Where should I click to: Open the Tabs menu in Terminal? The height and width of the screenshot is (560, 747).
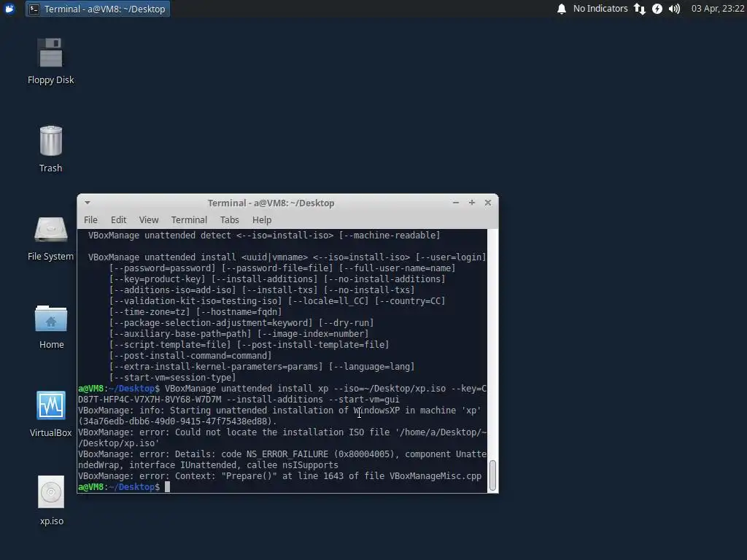click(x=229, y=219)
